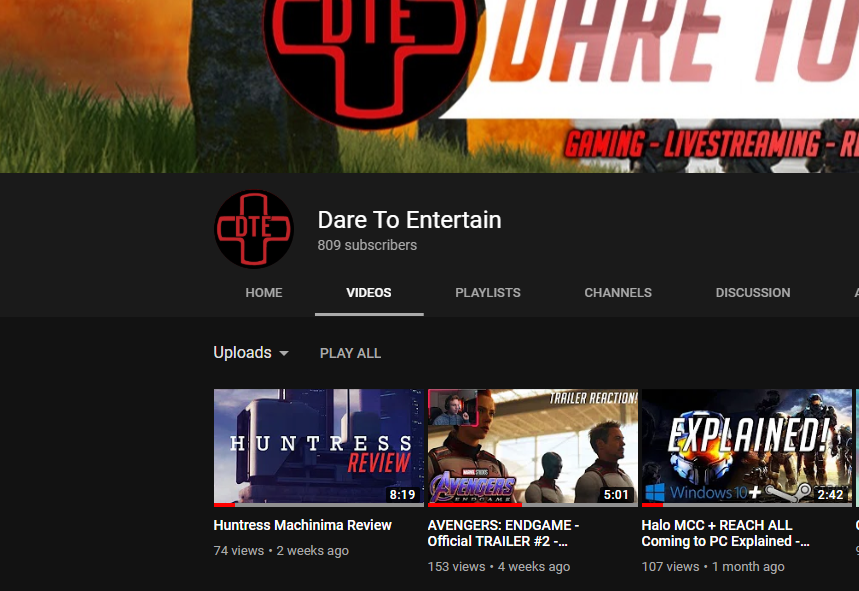Image resolution: width=859 pixels, height=591 pixels.
Task: Click the red watch progress bar on Avengers thumbnail
Action: tap(474, 504)
